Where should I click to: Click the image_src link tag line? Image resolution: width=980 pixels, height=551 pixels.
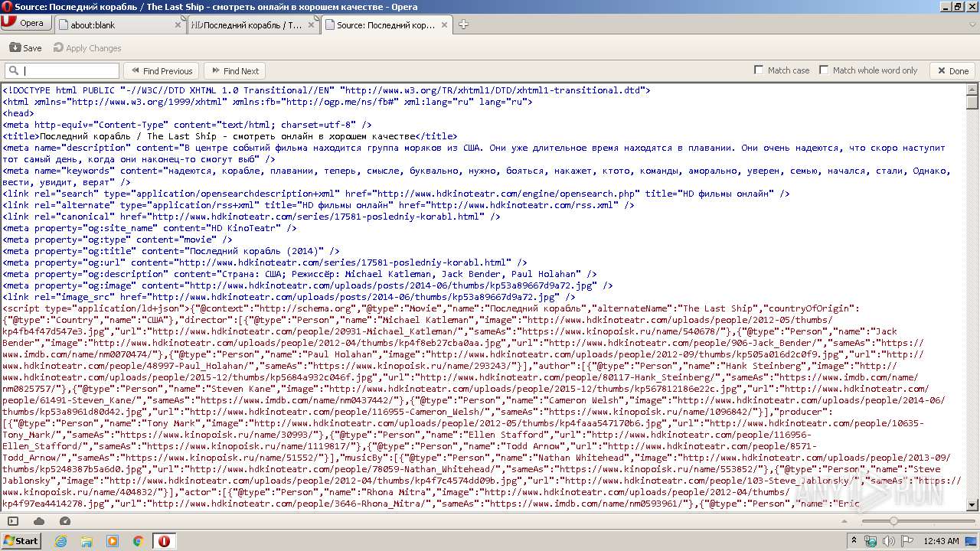289,297
